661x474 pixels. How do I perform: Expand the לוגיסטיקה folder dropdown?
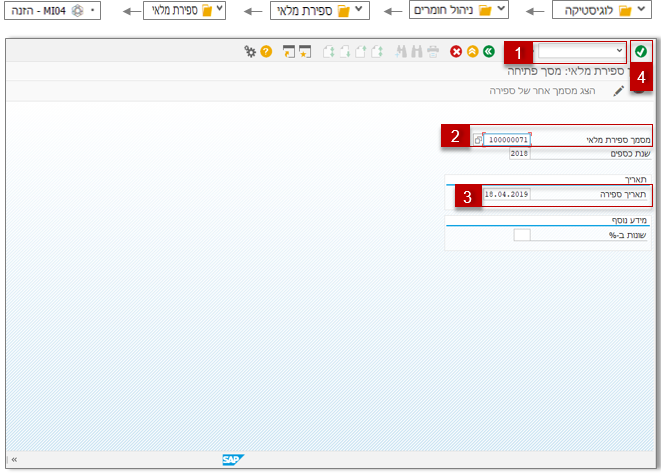pos(641,9)
